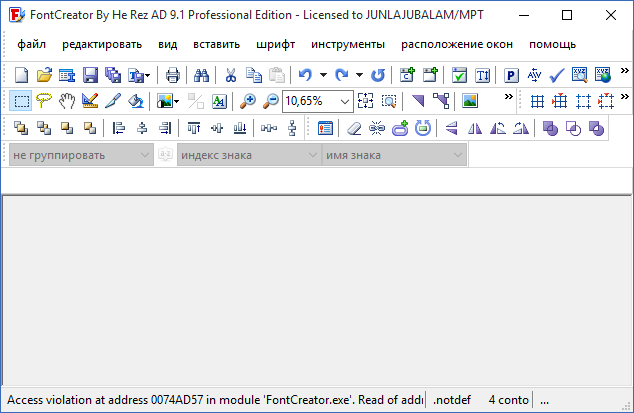This screenshot has height=413, width=634.
Task: Click the background image landscape icon
Action: 470,101
